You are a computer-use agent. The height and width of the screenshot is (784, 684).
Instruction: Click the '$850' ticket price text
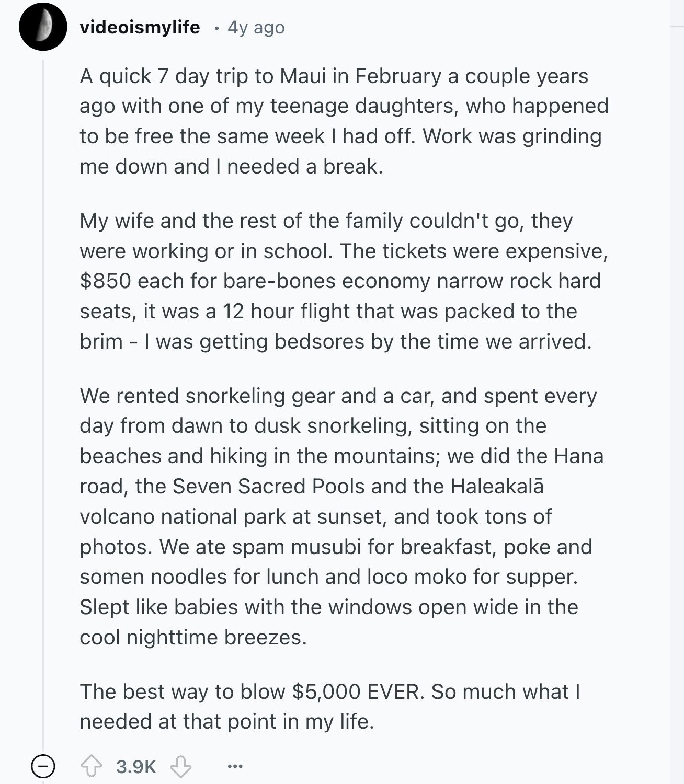tap(105, 281)
